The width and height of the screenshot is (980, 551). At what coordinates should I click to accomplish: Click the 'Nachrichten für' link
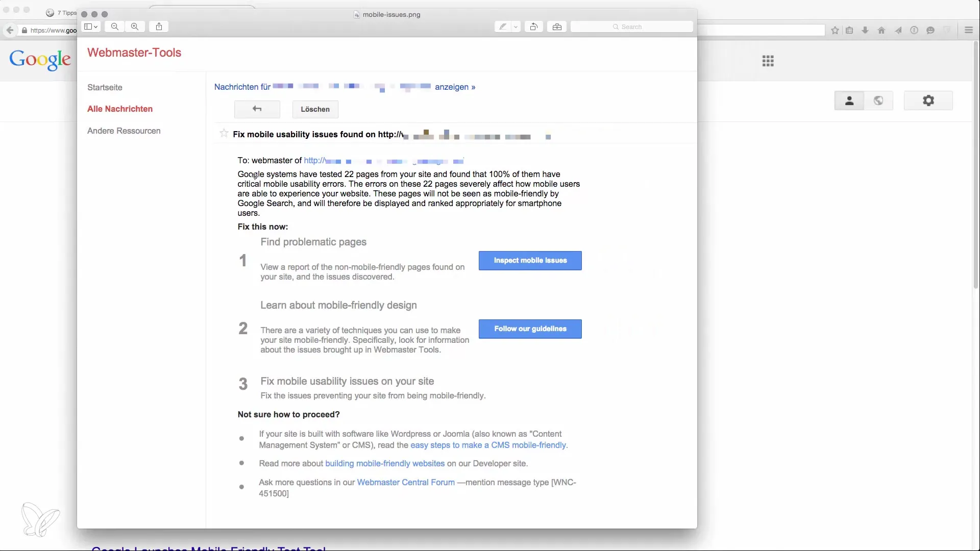tap(242, 87)
